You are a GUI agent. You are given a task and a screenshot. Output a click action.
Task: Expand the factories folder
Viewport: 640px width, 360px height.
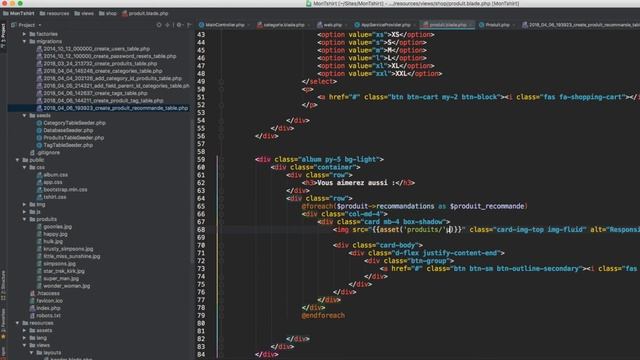[24, 34]
